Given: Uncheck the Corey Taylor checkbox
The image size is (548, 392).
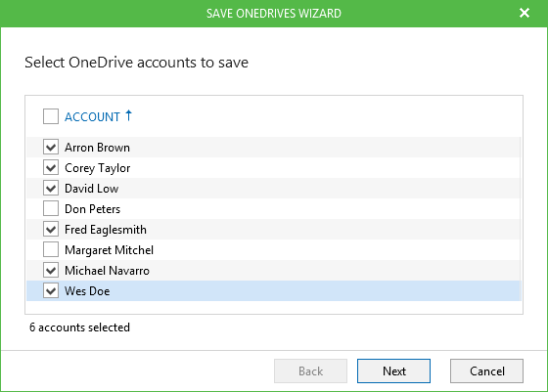Looking at the screenshot, I should coord(51,167).
